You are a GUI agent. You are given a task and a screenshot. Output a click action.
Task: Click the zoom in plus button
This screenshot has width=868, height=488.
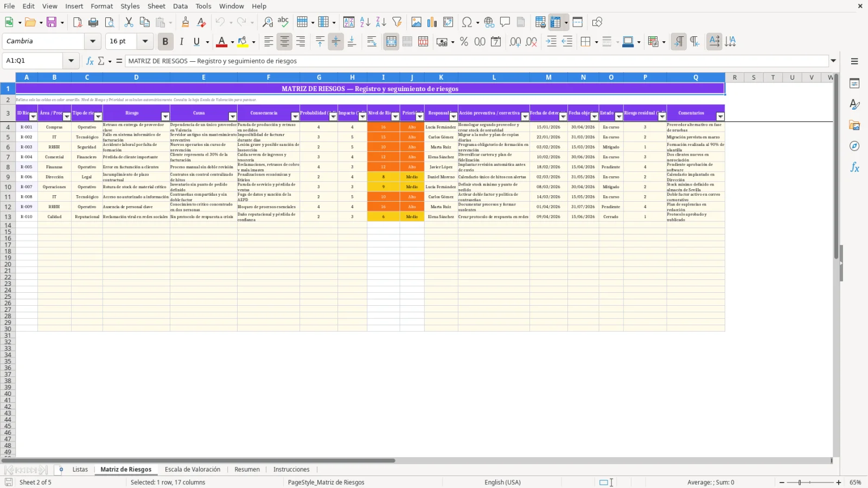[x=839, y=483]
